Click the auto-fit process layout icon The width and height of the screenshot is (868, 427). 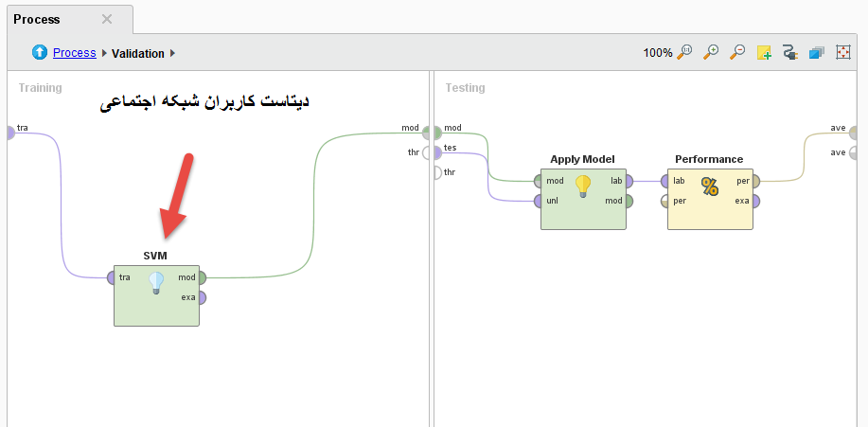pos(842,53)
